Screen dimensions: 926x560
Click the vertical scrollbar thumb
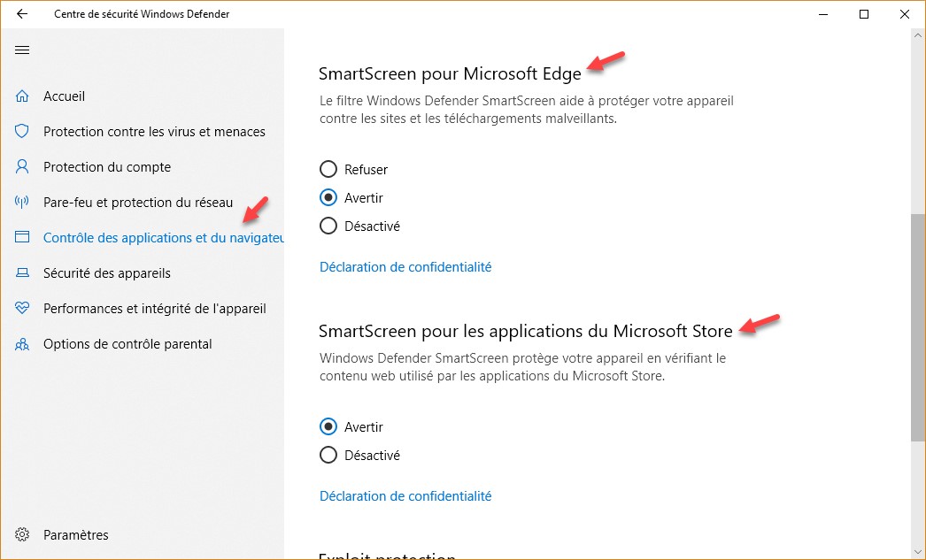click(918, 327)
